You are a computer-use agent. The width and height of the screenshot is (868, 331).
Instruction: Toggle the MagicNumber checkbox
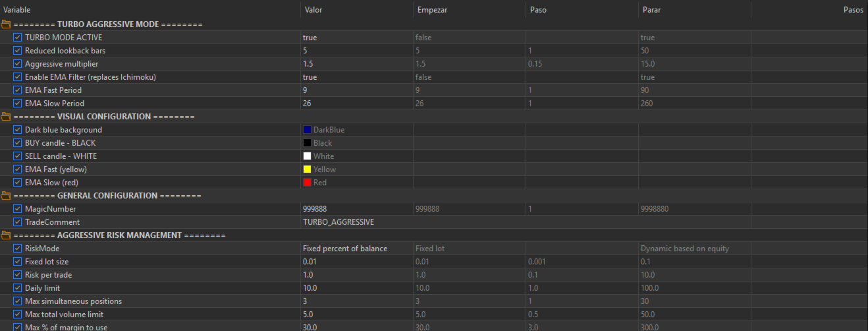point(18,209)
